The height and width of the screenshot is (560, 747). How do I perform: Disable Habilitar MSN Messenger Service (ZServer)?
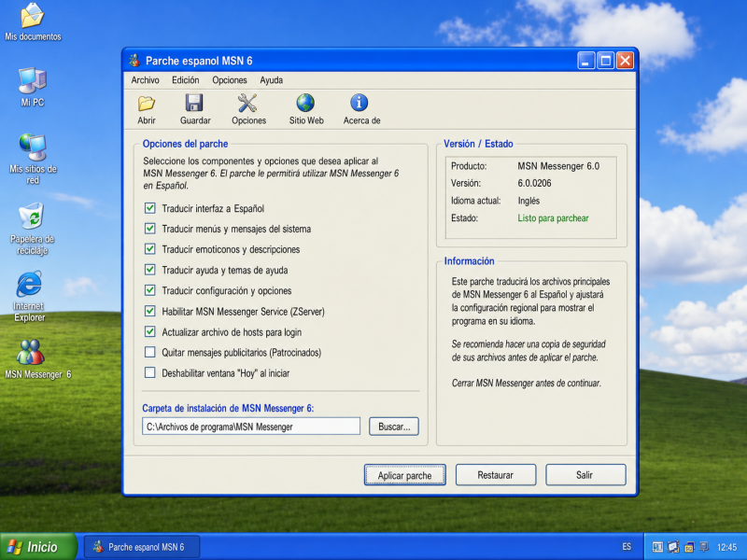click(x=150, y=312)
